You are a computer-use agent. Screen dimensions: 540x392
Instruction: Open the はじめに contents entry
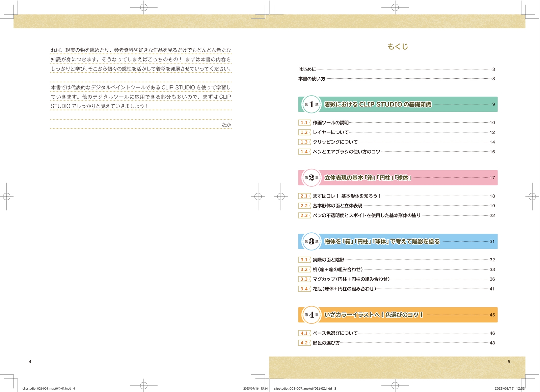point(307,69)
